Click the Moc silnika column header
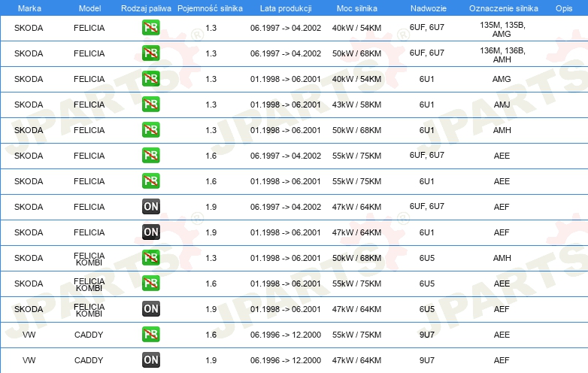This screenshot has width=588, height=373. coord(356,8)
